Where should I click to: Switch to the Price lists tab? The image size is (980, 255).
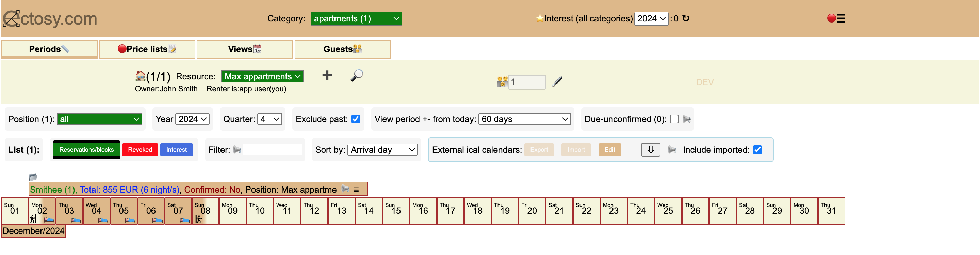pyautogui.click(x=147, y=49)
